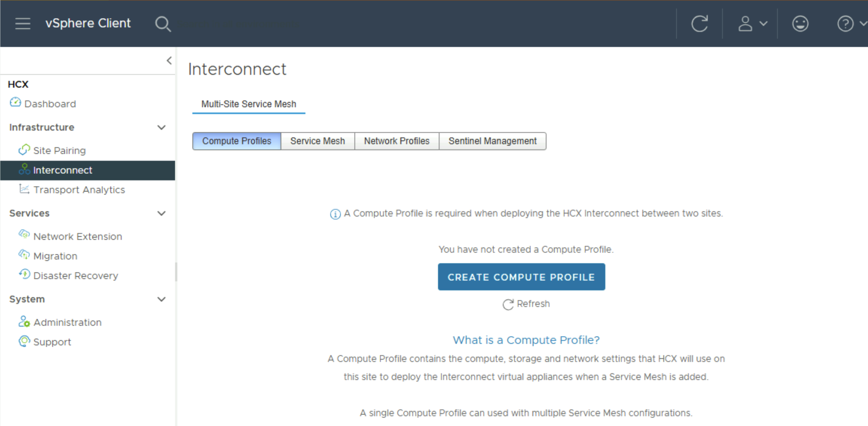
Task: Expand the user account dropdown chevron
Action: pos(764,24)
